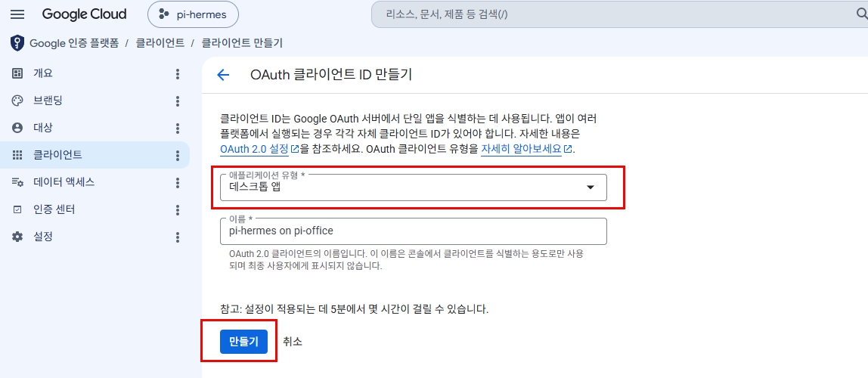The height and width of the screenshot is (378, 868).
Task: Click the Google Cloud logo
Action: 84,14
